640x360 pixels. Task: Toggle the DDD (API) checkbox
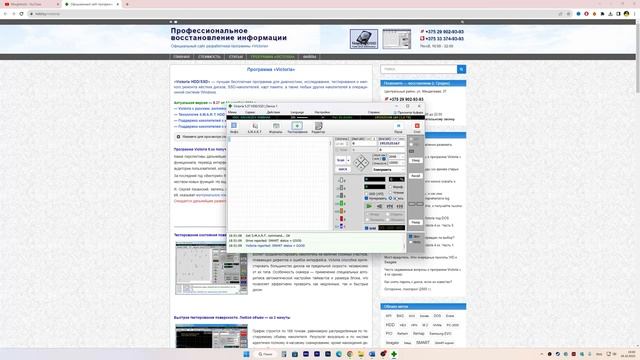pyautogui.click(x=374, y=193)
